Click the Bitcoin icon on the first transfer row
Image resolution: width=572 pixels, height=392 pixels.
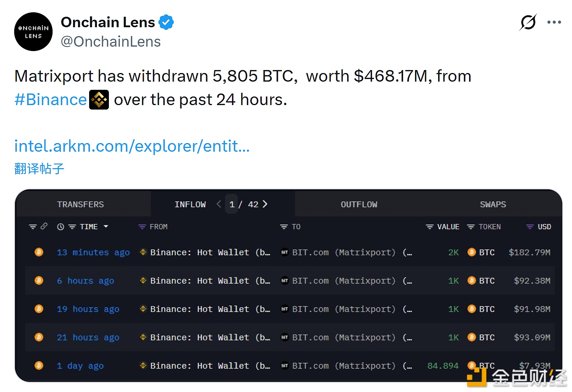39,252
